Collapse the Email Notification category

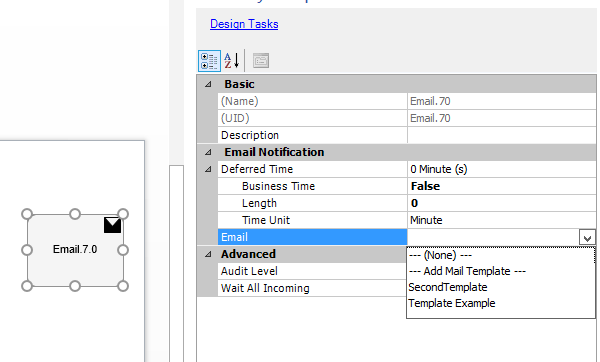coord(208,152)
